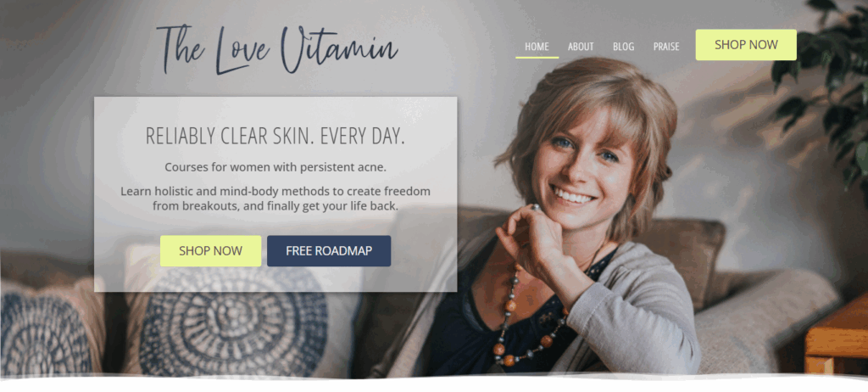Screen dimensions: 868x392
Task: Open the HOME navigation item
Action: (537, 47)
